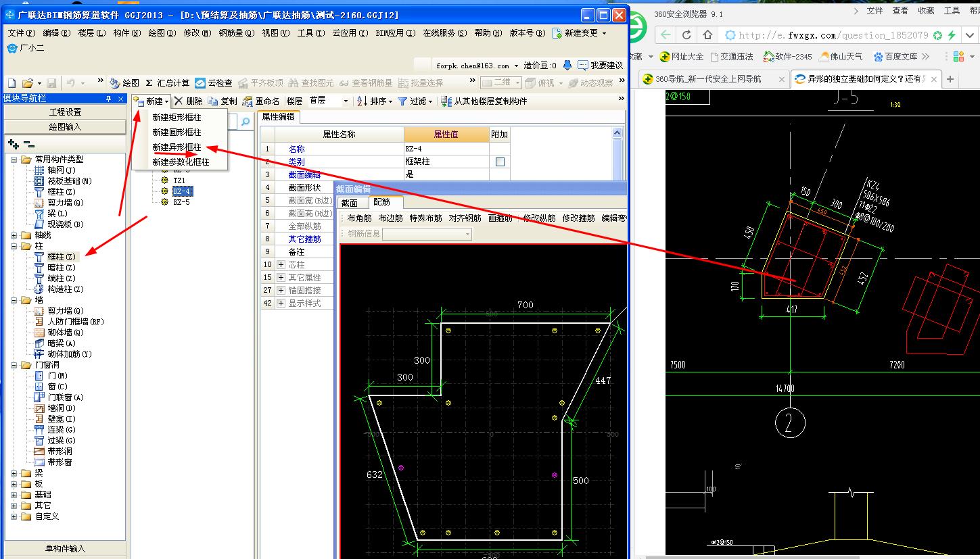Viewport: 980px width, 559px height.
Task: Select 人防门框墙(RF) tree item
Action: point(69,322)
